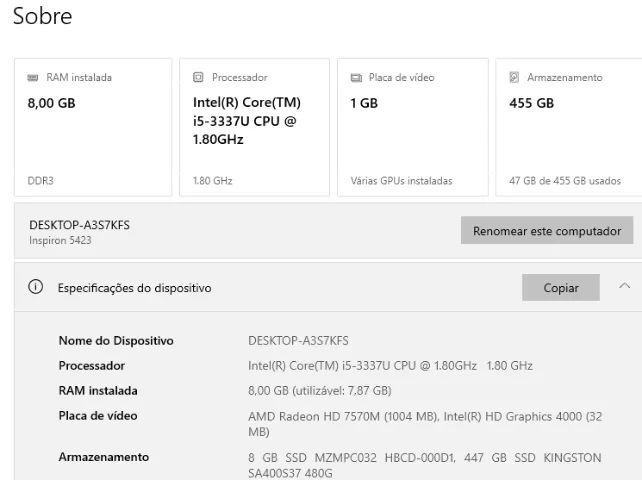Screen dimensions: 642x480
Task: Click the 455 GB storage value
Action: click(531, 103)
